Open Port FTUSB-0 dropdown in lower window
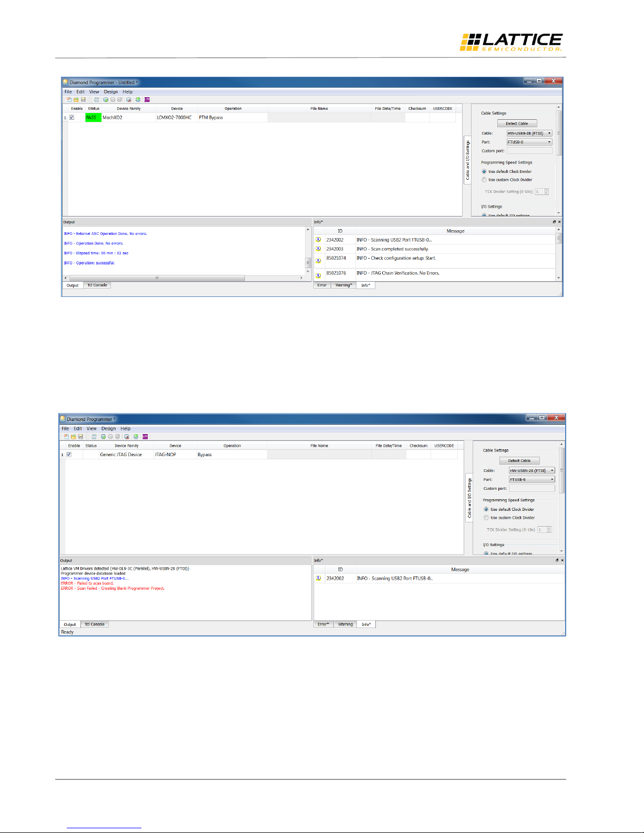644x833 pixels. [x=531, y=479]
